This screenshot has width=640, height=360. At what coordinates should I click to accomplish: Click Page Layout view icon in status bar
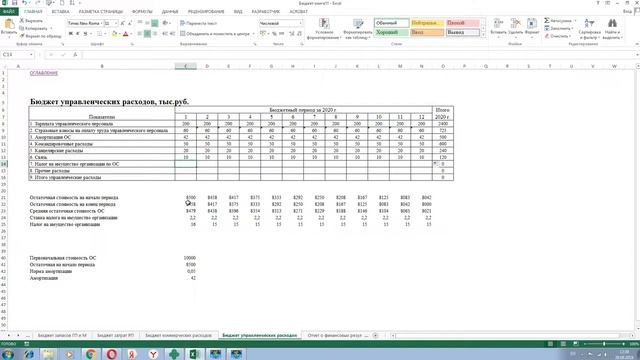(x=563, y=344)
